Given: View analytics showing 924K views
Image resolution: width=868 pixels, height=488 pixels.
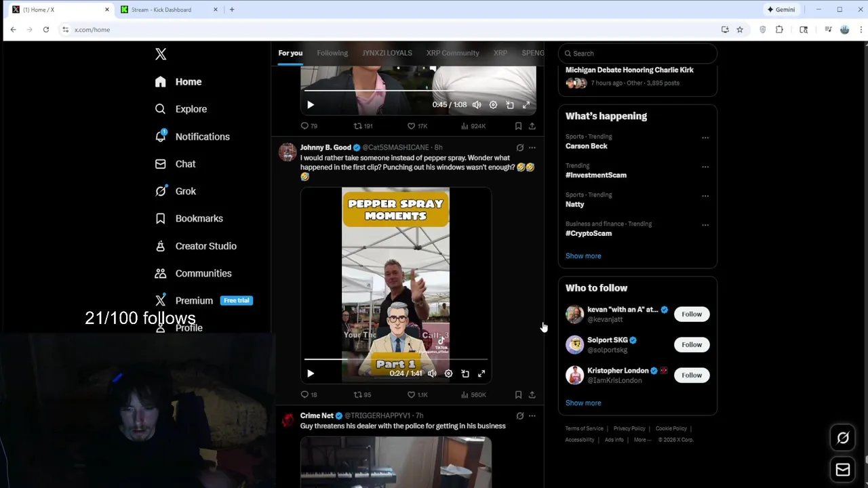Looking at the screenshot, I should coord(473,126).
